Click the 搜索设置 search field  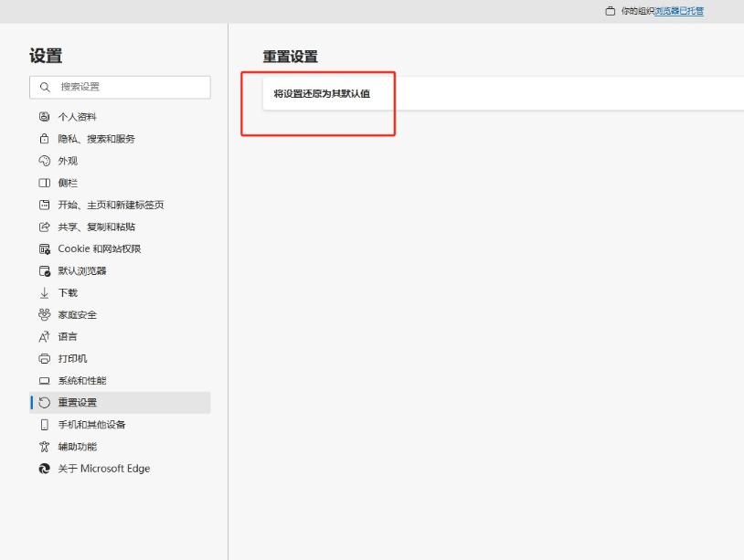pos(128,87)
